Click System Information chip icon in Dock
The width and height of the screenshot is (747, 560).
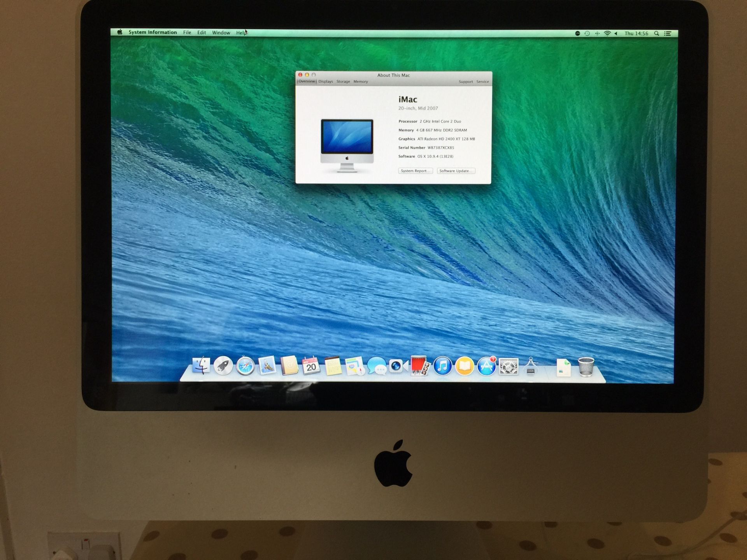531,366
